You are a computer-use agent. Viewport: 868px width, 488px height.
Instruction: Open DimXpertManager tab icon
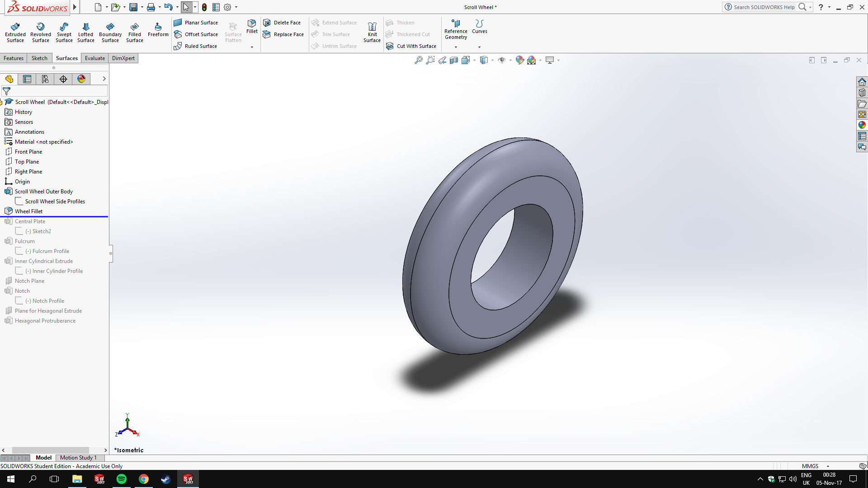pyautogui.click(x=63, y=79)
